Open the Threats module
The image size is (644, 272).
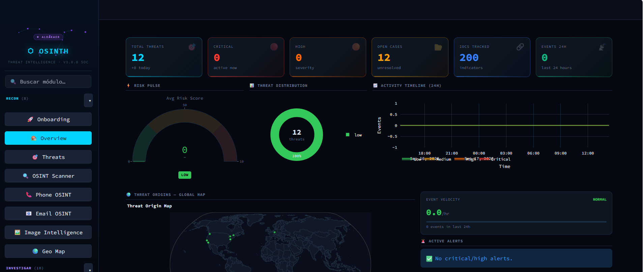(x=48, y=157)
